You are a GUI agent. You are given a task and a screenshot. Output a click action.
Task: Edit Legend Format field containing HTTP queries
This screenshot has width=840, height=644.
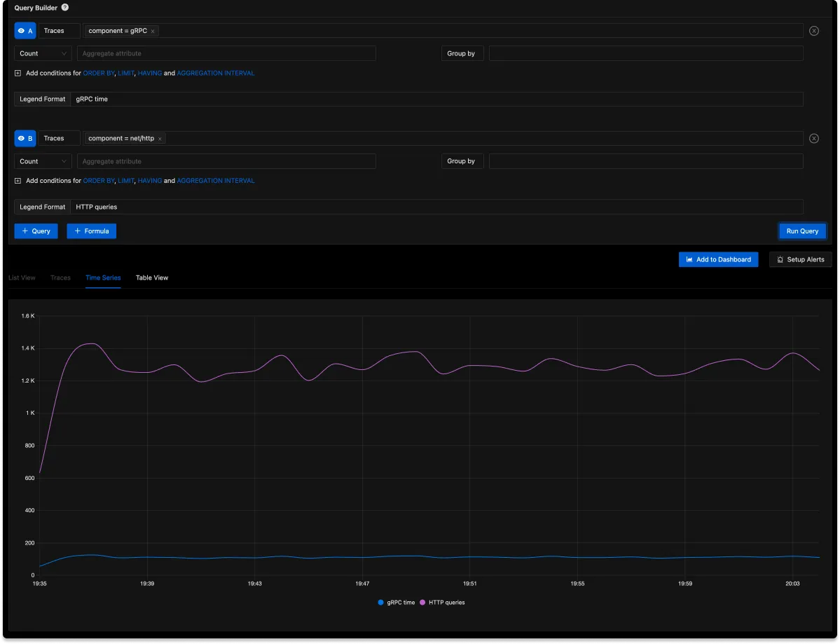point(436,207)
